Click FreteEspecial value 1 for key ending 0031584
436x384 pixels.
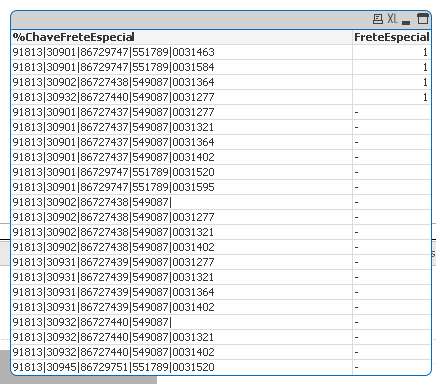[392, 67]
